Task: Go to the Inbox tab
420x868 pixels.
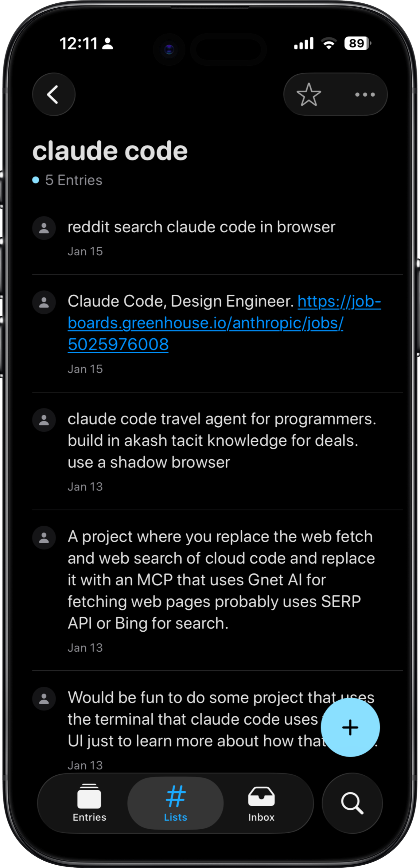Action: pos(261,803)
